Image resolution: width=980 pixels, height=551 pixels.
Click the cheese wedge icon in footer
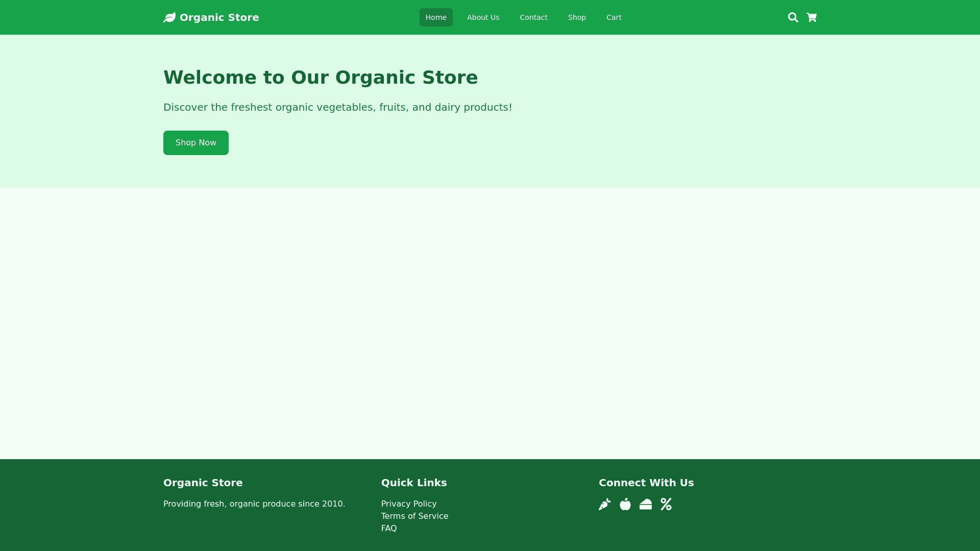(x=646, y=504)
